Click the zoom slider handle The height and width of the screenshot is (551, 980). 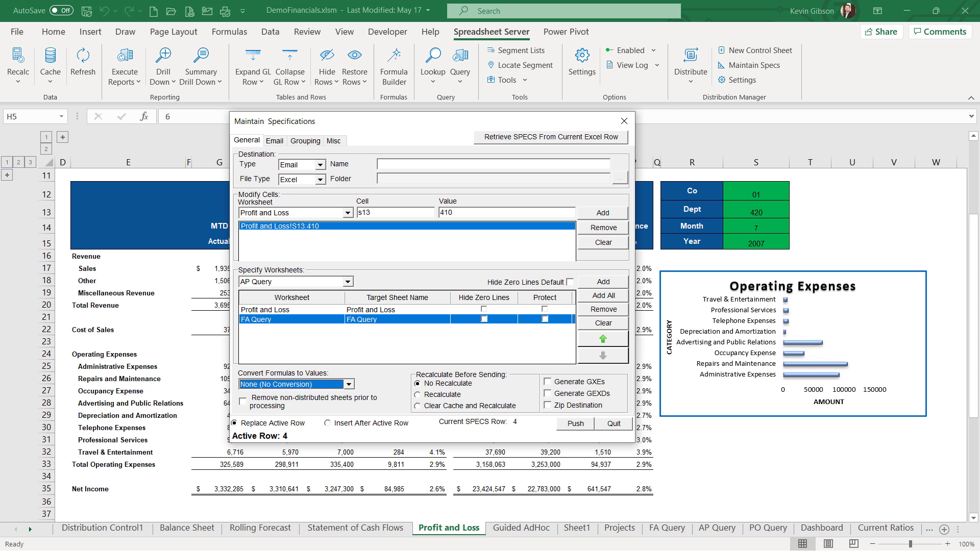tap(910, 544)
